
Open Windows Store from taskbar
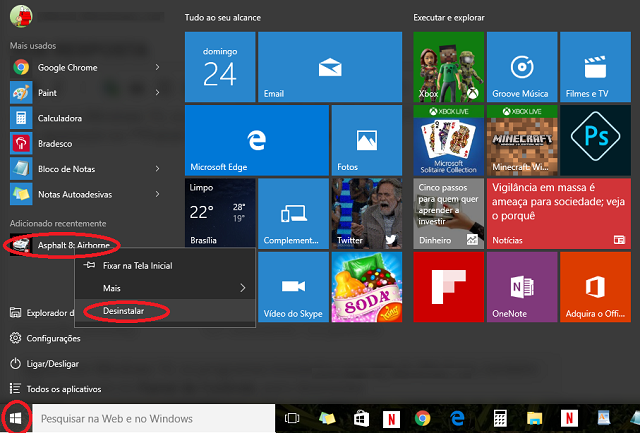[x=361, y=418]
